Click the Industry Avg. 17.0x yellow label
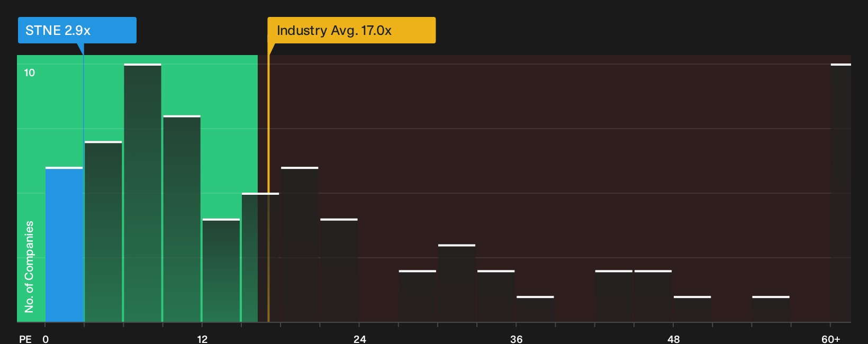 click(351, 30)
